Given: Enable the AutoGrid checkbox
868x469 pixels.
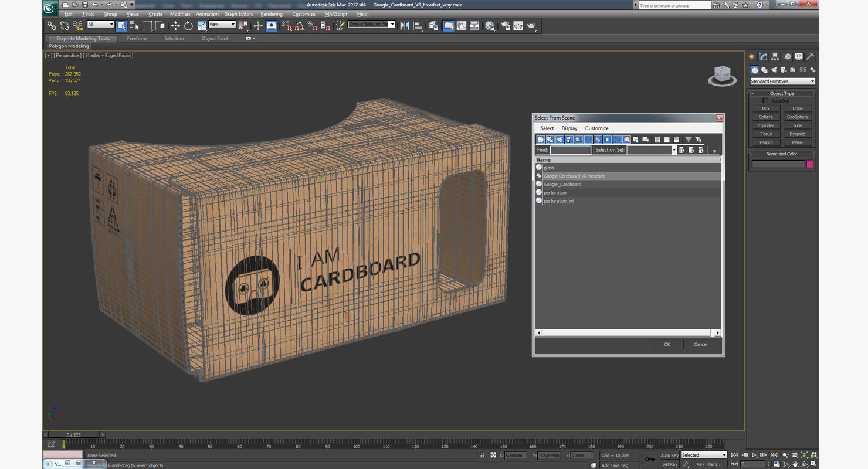Looking at the screenshot, I should tap(765, 101).
